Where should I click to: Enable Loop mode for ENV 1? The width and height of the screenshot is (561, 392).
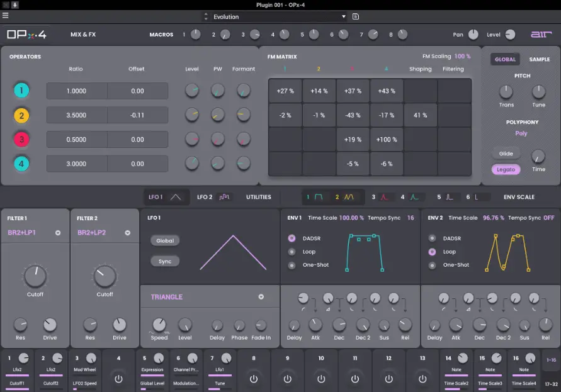point(290,251)
